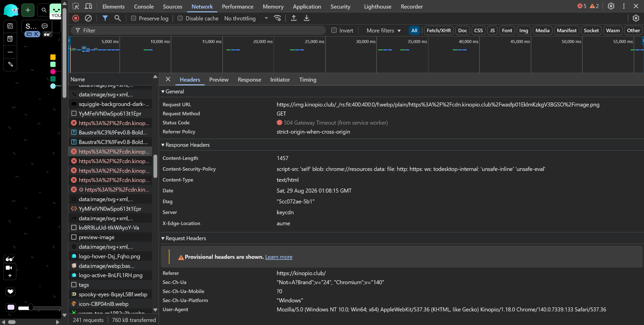Open the Kinopio pencil drawing tool
The height and width of the screenshot is (325, 644).
point(10,64)
